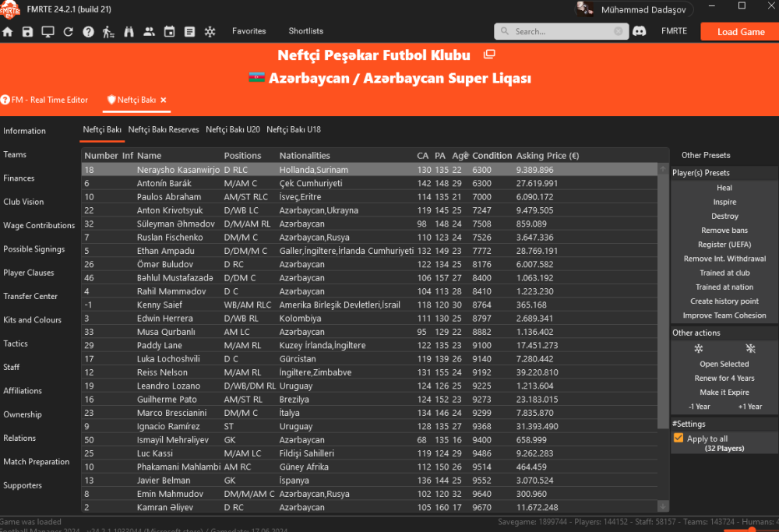Click the freeze snowflake icon under Other actions
The width and height of the screenshot is (779, 532).
699,348
